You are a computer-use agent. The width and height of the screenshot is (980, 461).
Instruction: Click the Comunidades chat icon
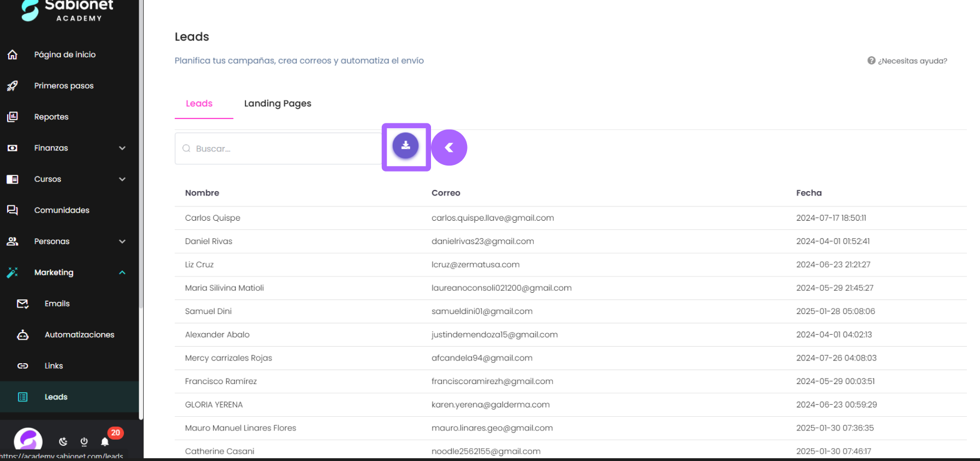[x=13, y=210]
